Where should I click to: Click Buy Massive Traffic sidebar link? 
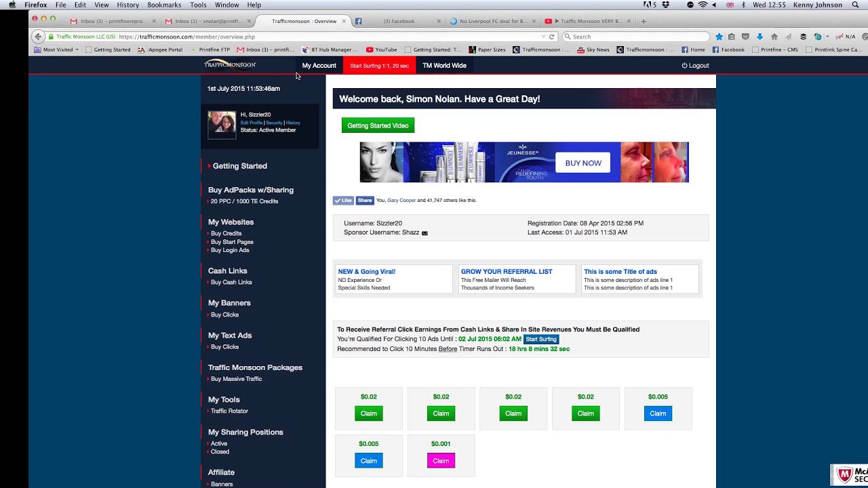(236, 379)
